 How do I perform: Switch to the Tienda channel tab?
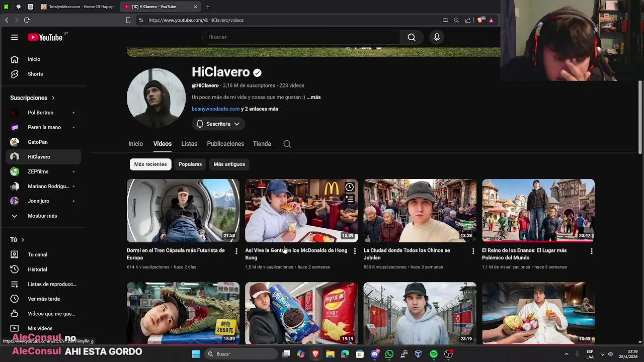click(x=262, y=144)
